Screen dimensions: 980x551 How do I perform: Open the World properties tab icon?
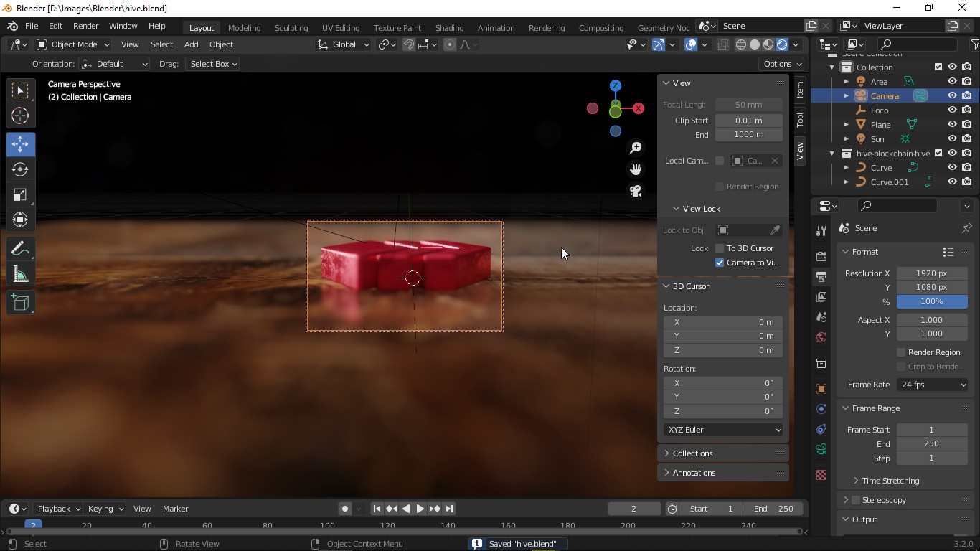tap(821, 337)
